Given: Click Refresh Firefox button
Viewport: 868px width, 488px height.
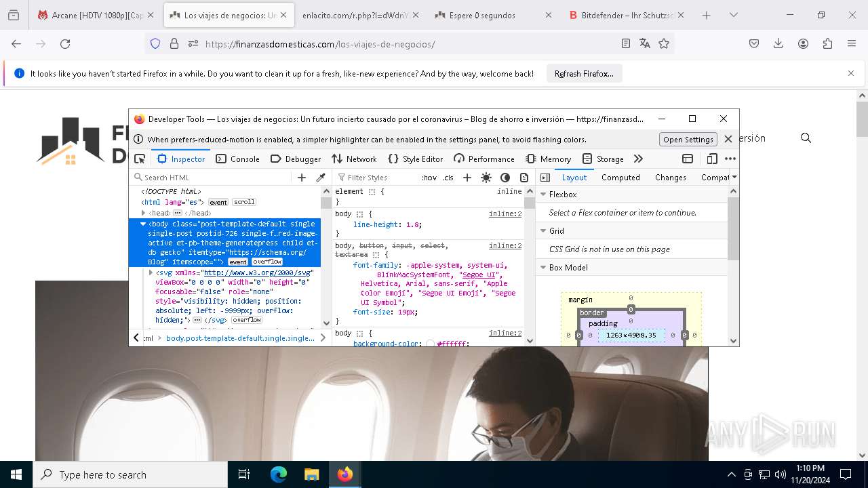Looking at the screenshot, I should [584, 73].
